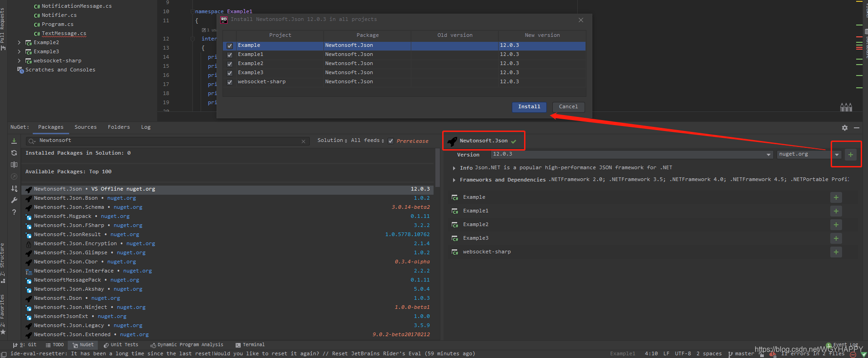Viewport: 868px width, 358px height.
Task: Click nuget.org link for Newtonsoft.Dson
Action: pyautogui.click(x=106, y=298)
